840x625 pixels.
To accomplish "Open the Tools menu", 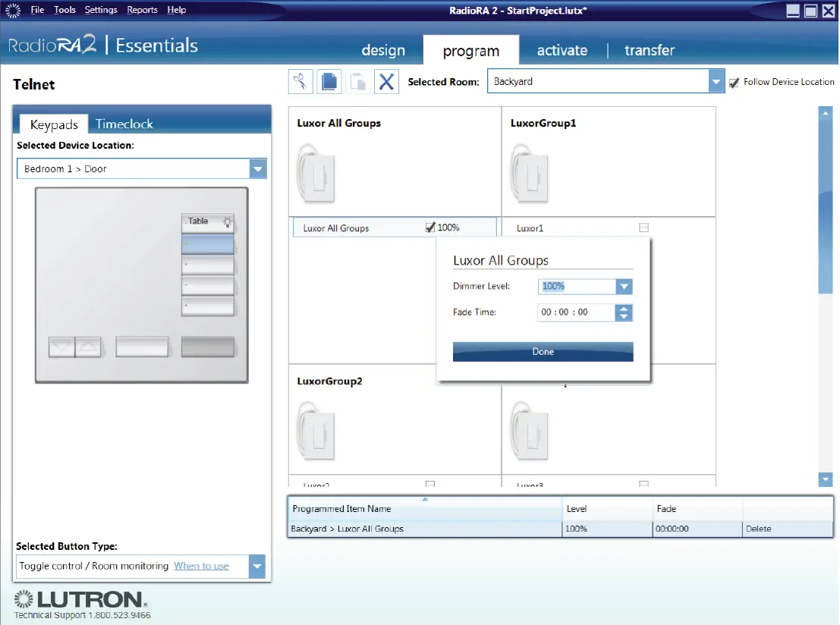I will tap(64, 10).
